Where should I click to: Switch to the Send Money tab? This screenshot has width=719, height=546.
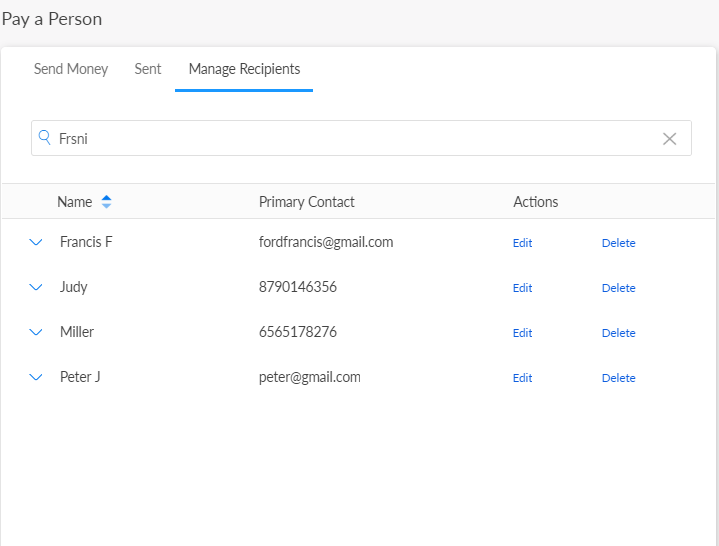point(71,69)
